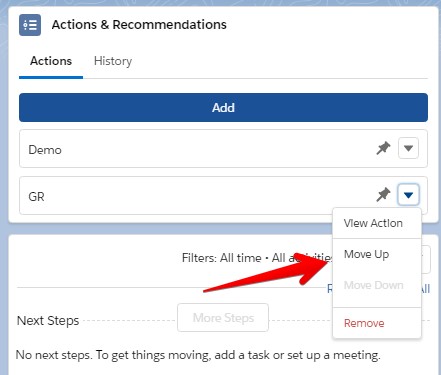441x375 pixels.
Task: Click the blue Add button
Action: (223, 108)
